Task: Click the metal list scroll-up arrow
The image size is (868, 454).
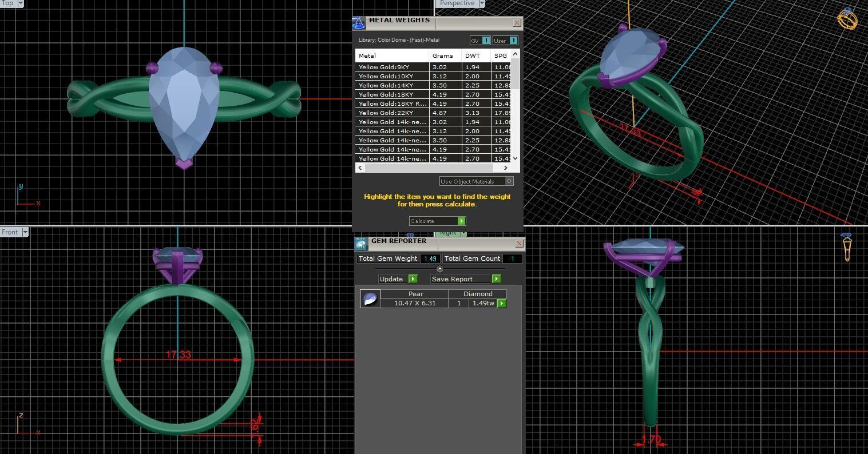Action: click(x=515, y=54)
